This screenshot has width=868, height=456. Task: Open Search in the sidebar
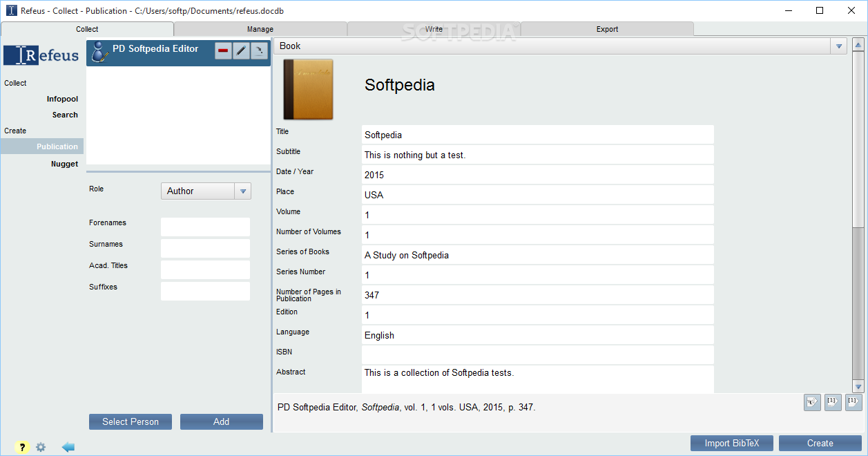tap(65, 115)
